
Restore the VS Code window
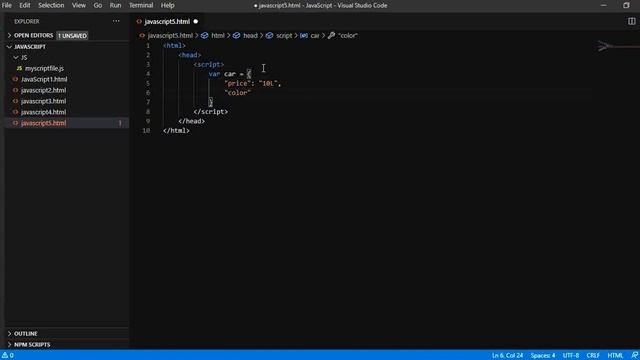pyautogui.click(x=626, y=5)
